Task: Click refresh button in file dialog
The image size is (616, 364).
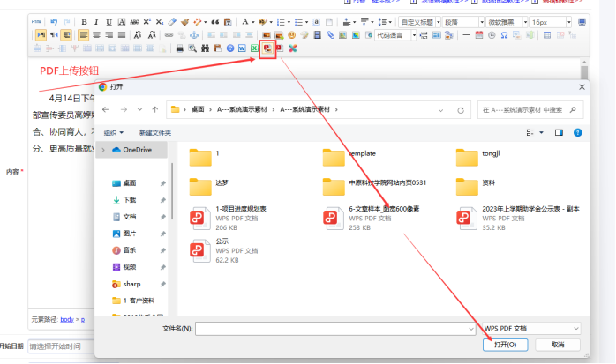Action: [x=461, y=109]
